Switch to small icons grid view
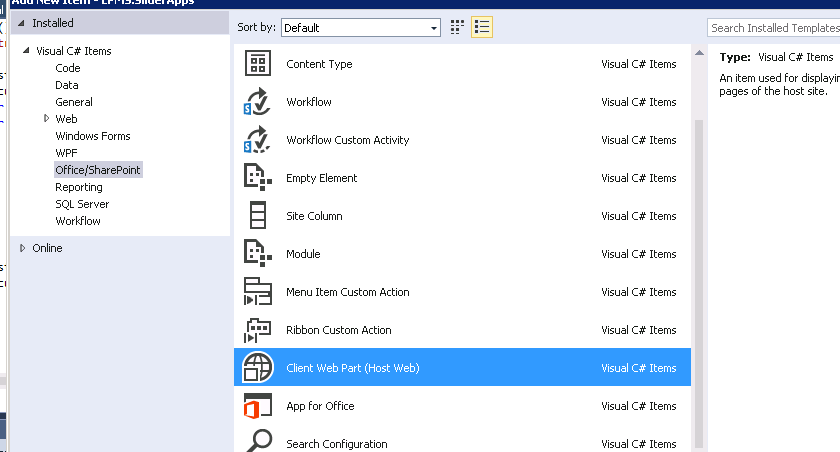The width and height of the screenshot is (840, 452). [x=457, y=27]
